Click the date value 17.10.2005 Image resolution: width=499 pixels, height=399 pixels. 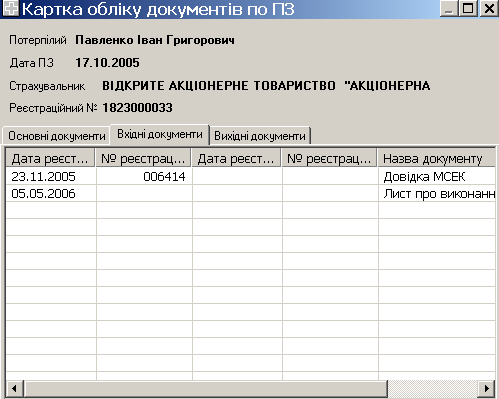pos(107,63)
